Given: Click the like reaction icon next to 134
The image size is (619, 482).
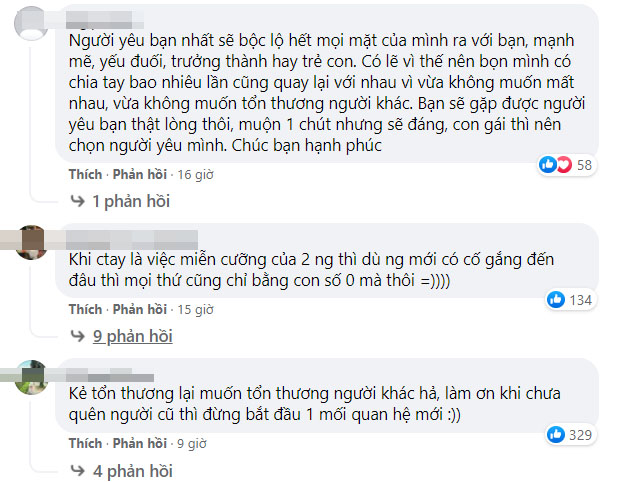Looking at the screenshot, I should (557, 299).
